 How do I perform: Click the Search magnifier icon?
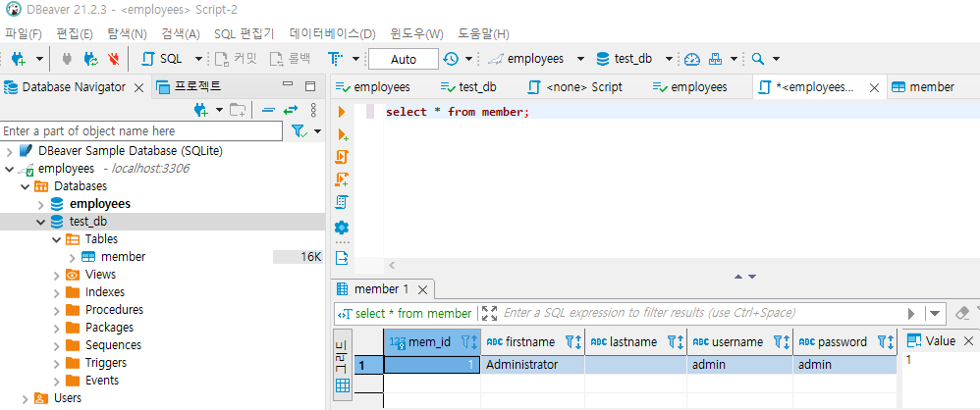(757, 59)
